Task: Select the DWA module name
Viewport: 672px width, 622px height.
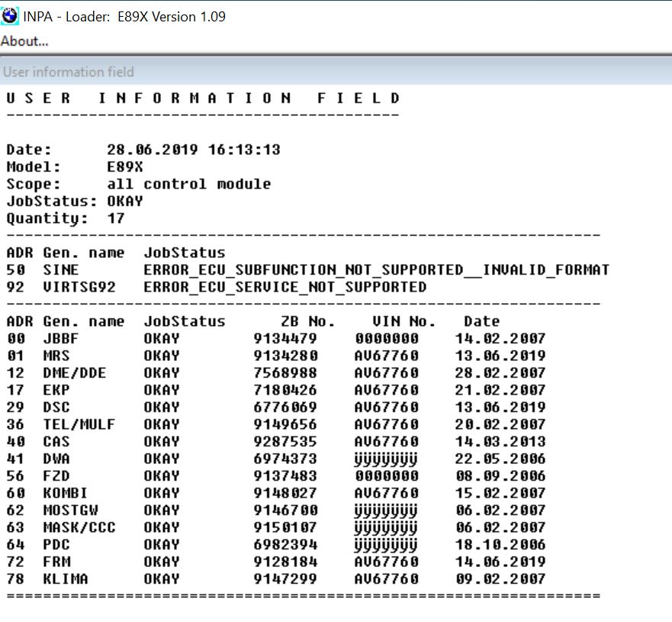Action: [56, 459]
